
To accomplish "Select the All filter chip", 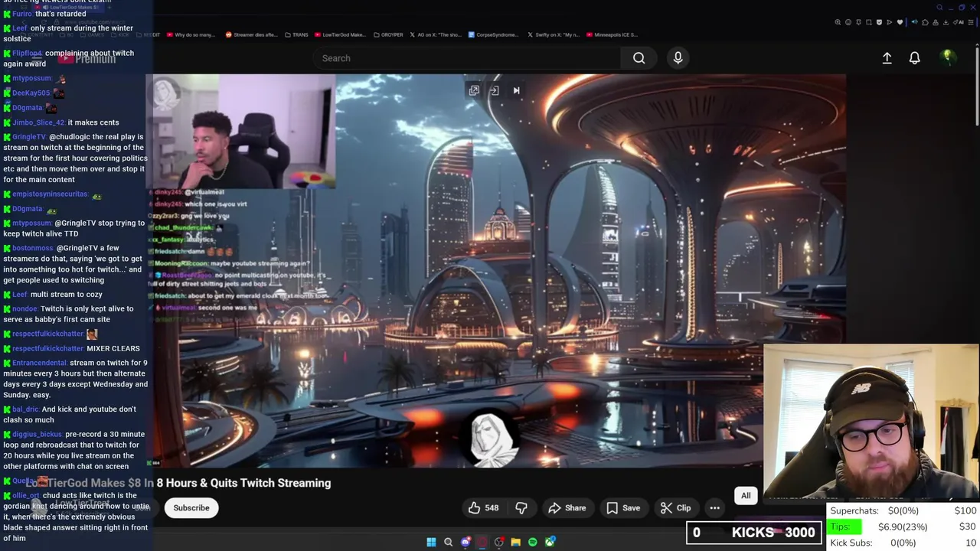I will [746, 496].
